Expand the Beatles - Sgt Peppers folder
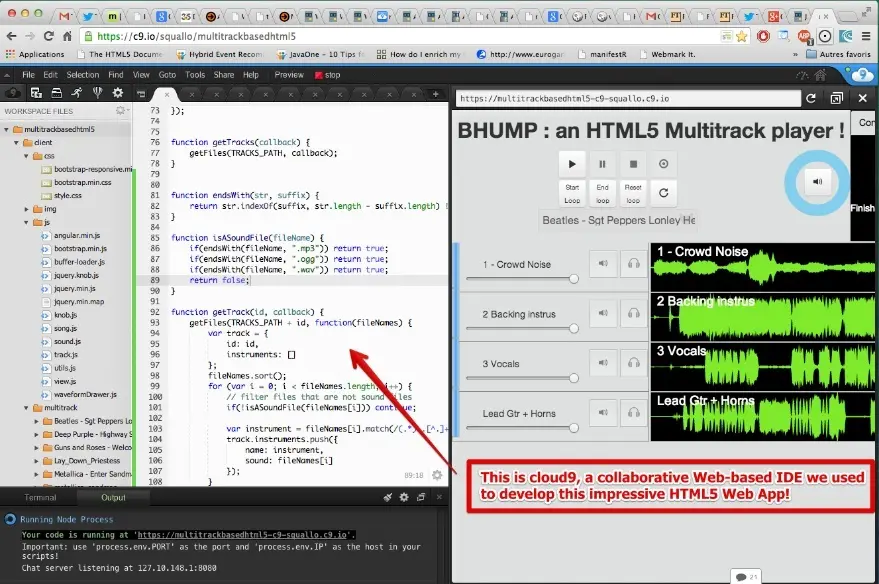 (36, 421)
